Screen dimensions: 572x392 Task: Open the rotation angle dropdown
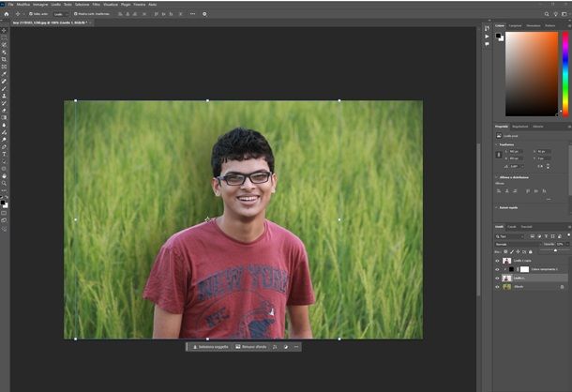click(521, 166)
